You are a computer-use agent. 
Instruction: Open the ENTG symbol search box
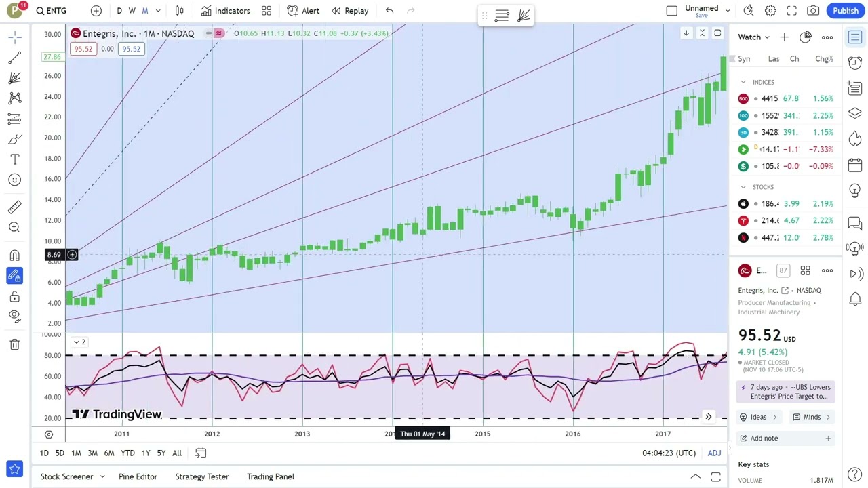click(52, 11)
